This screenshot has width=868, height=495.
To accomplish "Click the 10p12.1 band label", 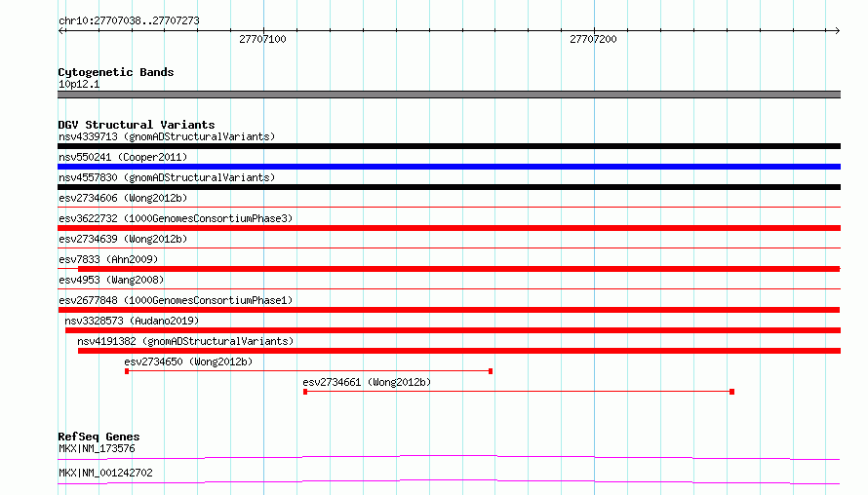I will pos(79,84).
